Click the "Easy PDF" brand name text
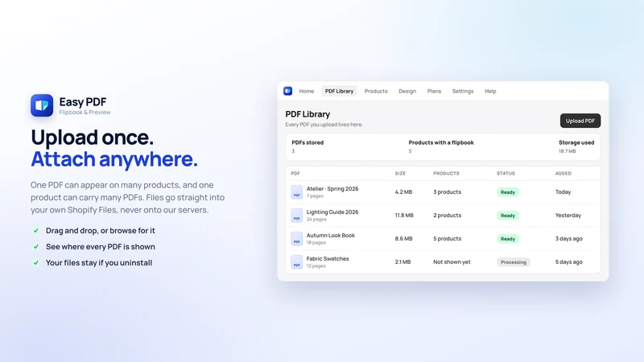 click(x=83, y=102)
